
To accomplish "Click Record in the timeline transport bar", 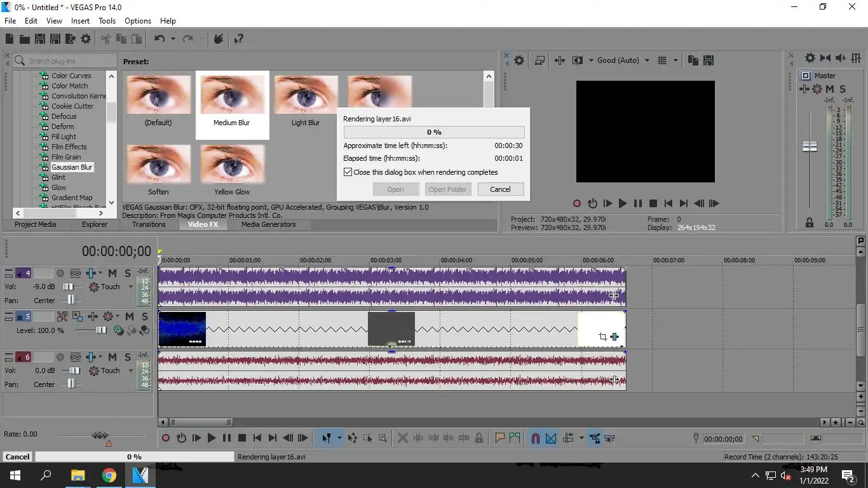I will [x=166, y=438].
